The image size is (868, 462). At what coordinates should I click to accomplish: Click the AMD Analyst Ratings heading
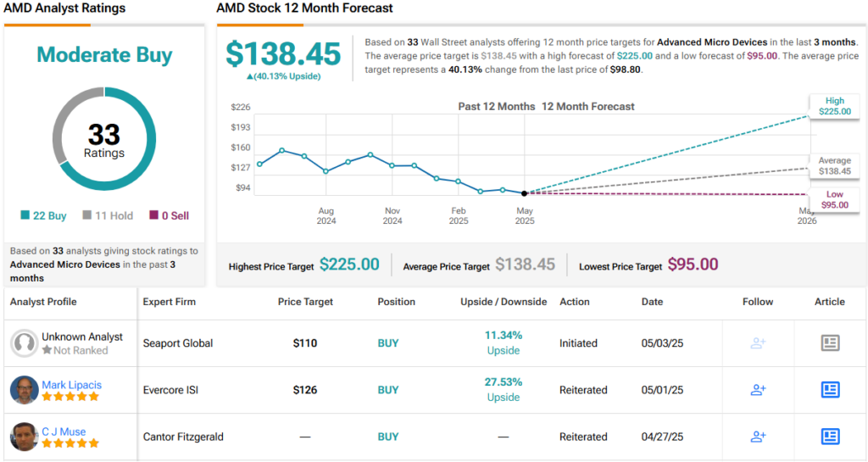click(64, 8)
